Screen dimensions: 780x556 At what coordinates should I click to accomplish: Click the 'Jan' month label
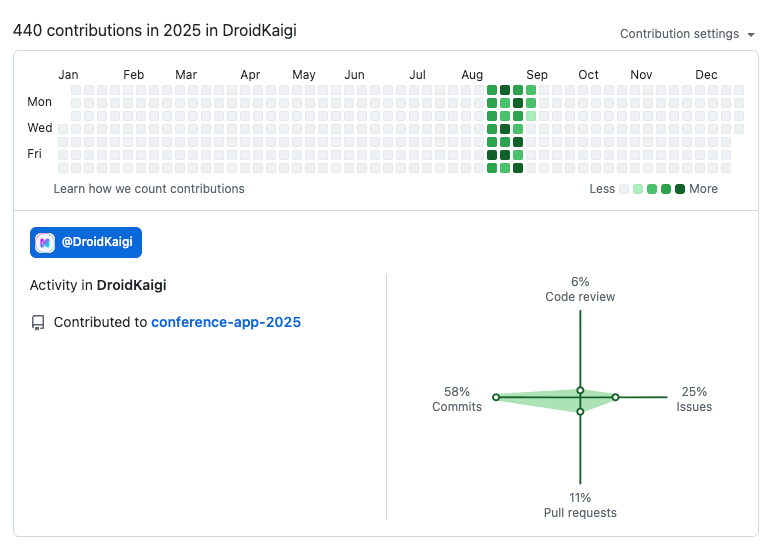click(x=68, y=75)
